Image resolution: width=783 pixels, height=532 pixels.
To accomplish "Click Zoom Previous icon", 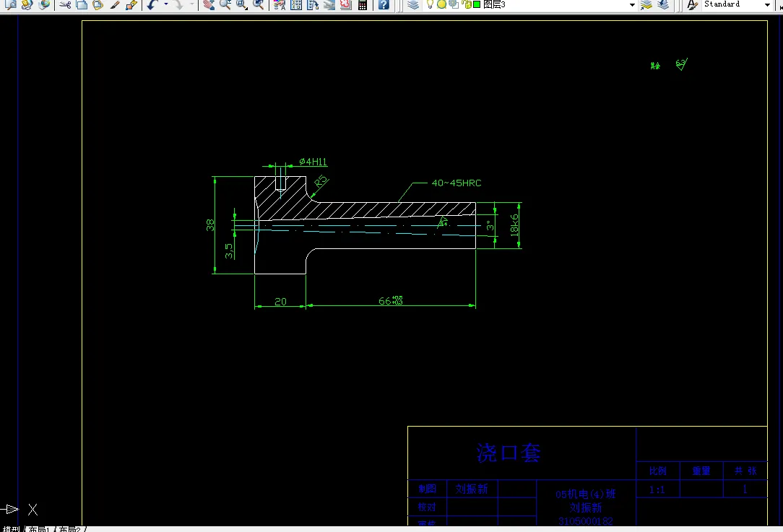I will pyautogui.click(x=258, y=5).
